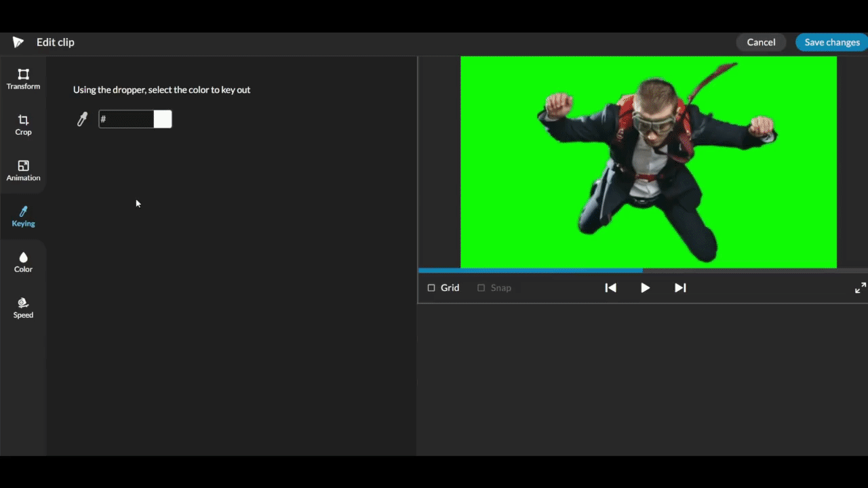Skip to the clip start
The image size is (868, 488).
click(610, 288)
